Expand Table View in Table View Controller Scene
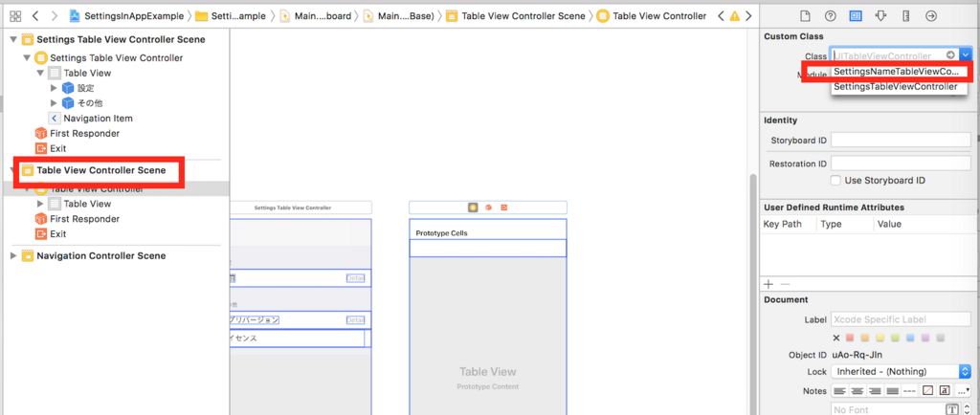This screenshot has height=415, width=980. (x=40, y=204)
